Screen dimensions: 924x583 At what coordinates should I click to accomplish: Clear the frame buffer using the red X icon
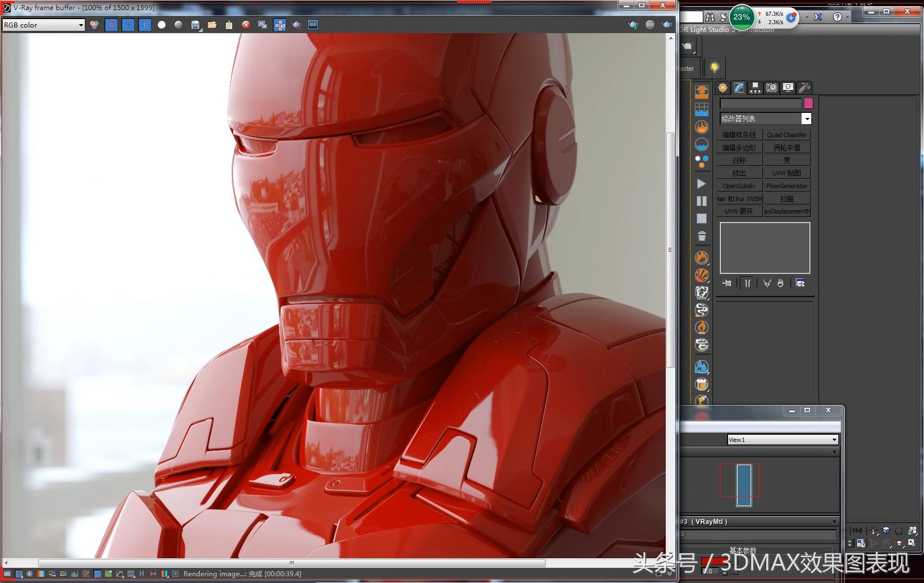pos(246,25)
